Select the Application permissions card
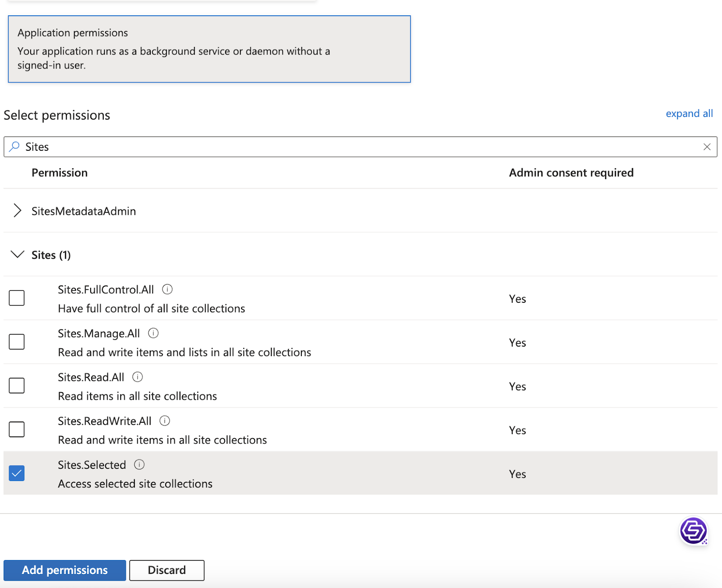The width and height of the screenshot is (722, 588). (x=209, y=49)
